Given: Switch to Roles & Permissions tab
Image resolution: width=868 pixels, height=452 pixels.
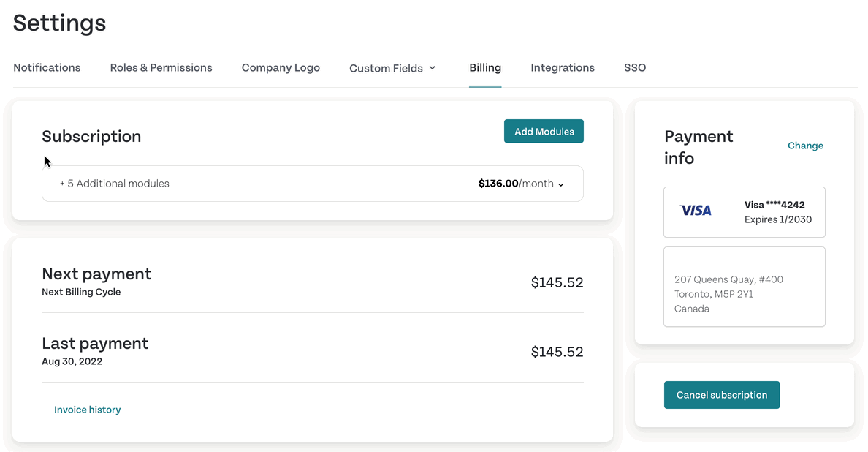Looking at the screenshot, I should [161, 67].
